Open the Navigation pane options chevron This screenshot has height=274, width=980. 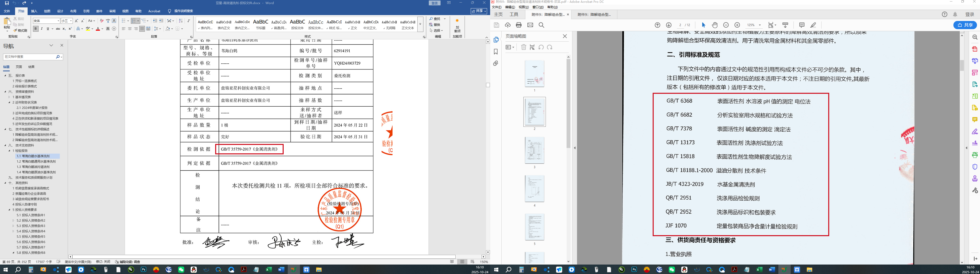click(51, 45)
